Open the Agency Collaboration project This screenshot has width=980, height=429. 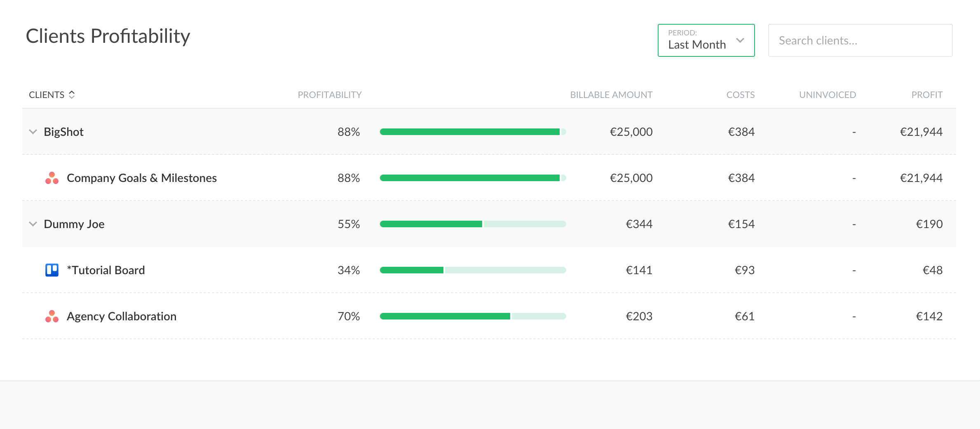pyautogui.click(x=122, y=316)
